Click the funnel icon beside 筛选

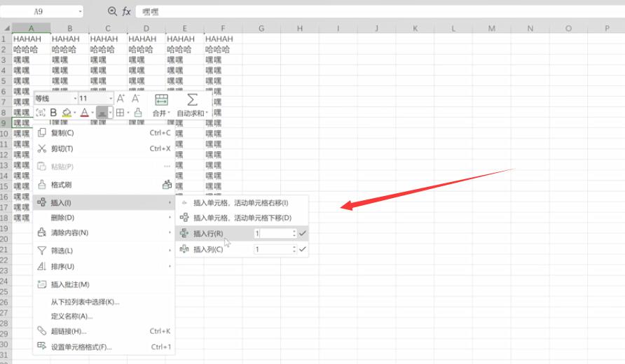tap(42, 251)
